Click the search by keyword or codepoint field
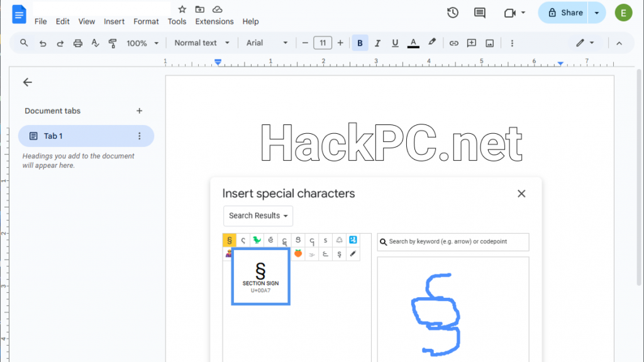 point(453,242)
